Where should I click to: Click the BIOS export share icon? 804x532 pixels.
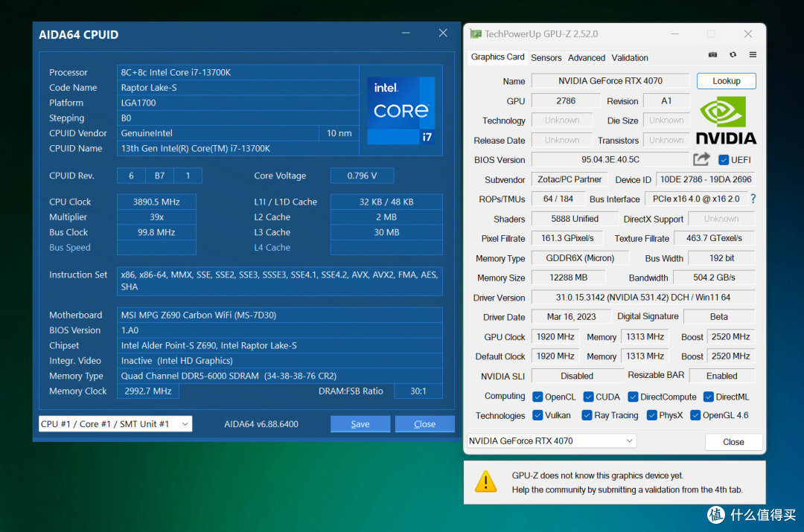click(701, 159)
